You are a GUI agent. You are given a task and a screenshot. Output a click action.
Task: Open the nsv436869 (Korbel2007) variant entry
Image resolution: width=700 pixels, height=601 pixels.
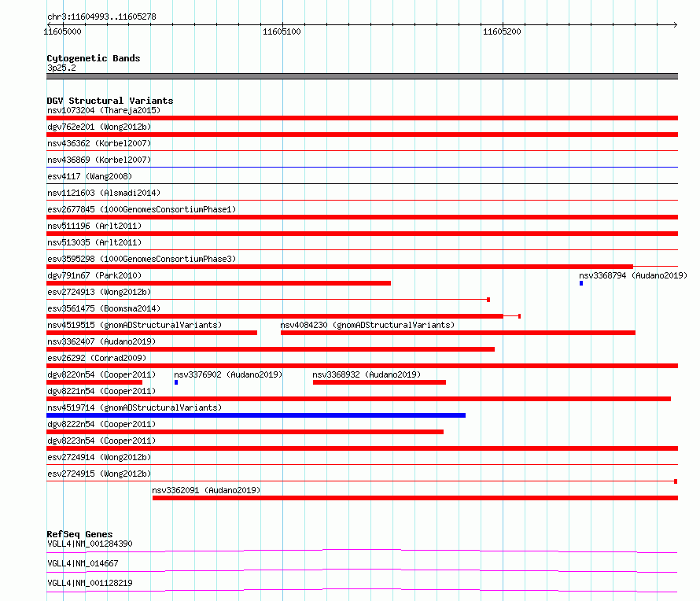click(x=99, y=160)
